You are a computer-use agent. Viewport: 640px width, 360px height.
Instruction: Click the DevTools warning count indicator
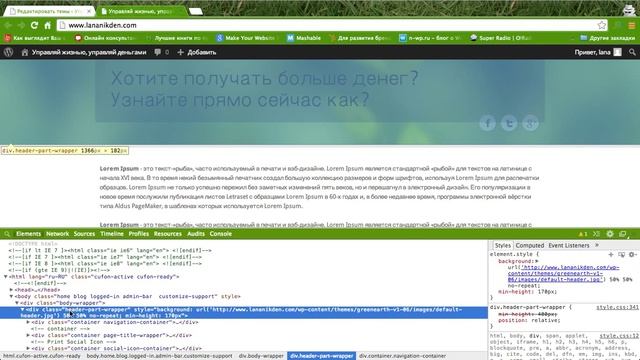[582, 234]
